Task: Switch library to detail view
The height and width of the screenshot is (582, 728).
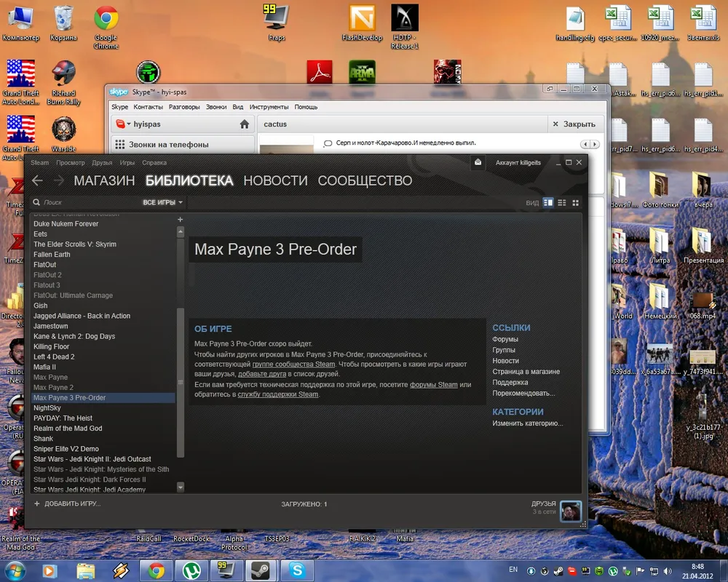Action: [x=548, y=202]
